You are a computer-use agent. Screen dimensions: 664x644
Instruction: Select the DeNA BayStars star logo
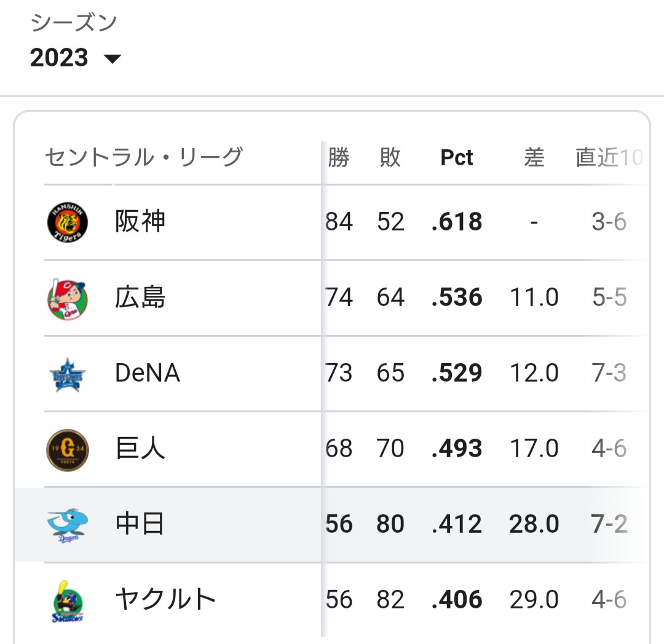[68, 374]
